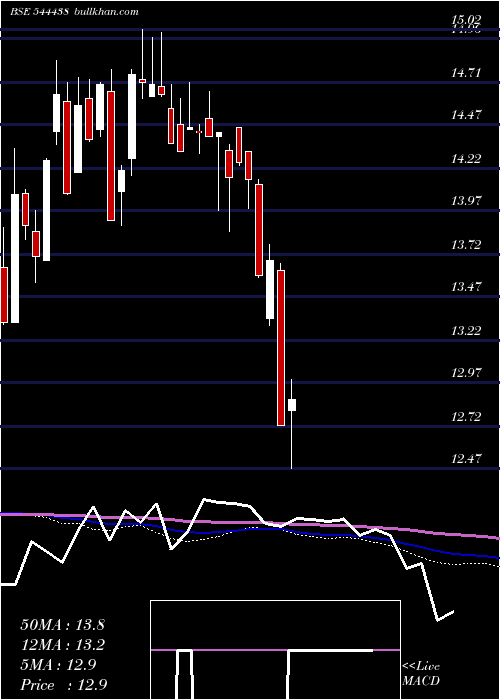Click the BSE 544488 ticker label
Screen dimensions: 500x700
[39, 12]
